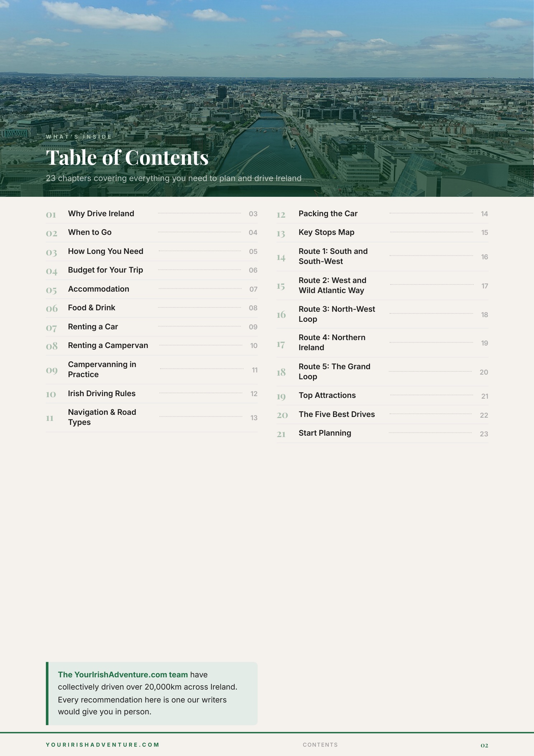Select the 'When to Go' contents entry
The width and height of the screenshot is (534, 756).
[151, 232]
